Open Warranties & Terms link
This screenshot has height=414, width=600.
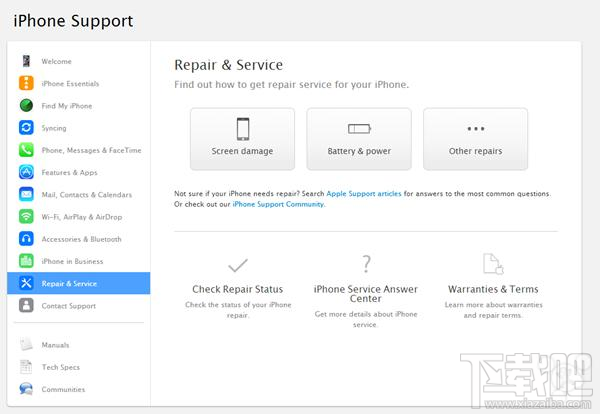(493, 289)
